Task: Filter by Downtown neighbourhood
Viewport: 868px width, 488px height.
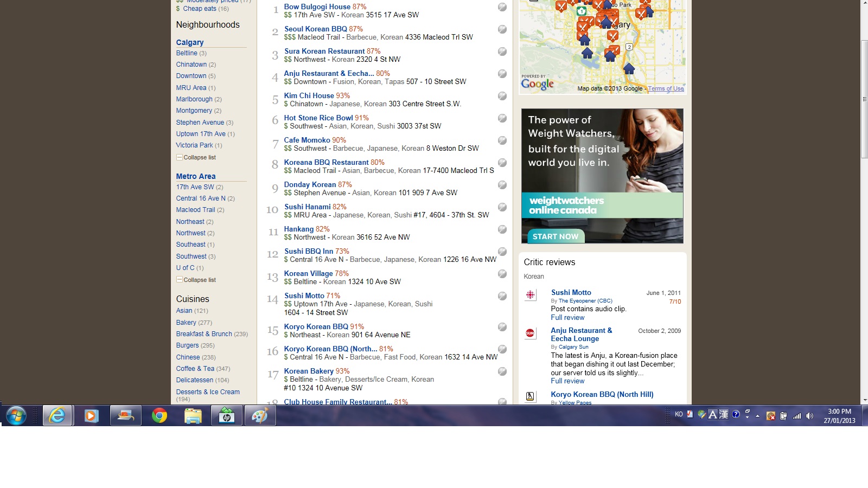Action: [x=191, y=76]
